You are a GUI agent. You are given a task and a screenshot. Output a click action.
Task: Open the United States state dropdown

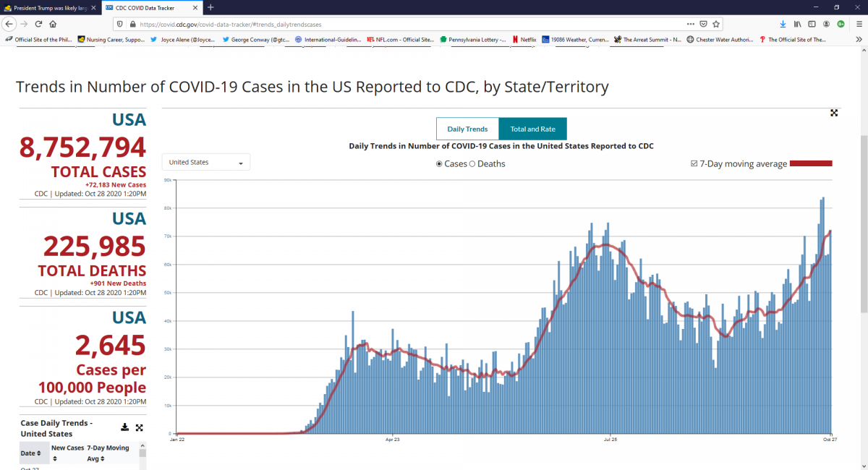206,163
